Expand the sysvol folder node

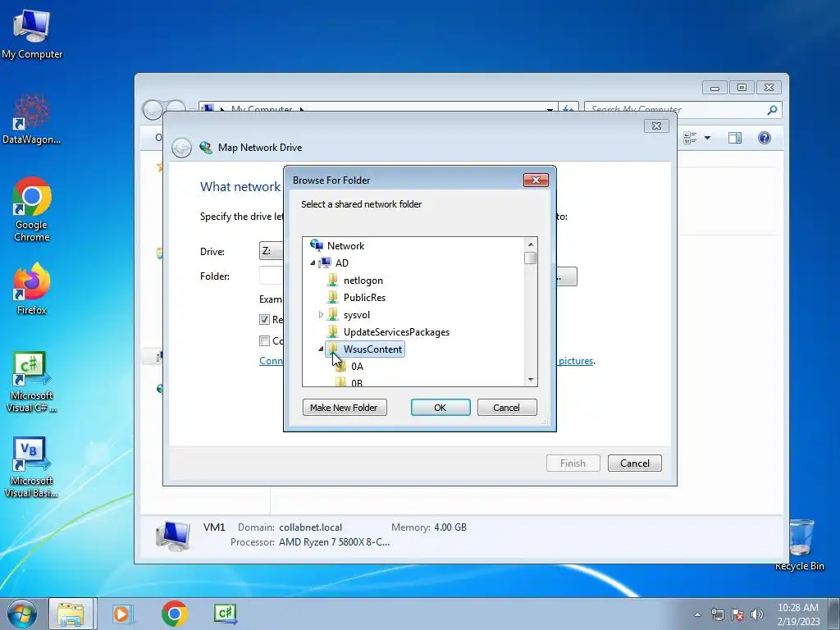point(321,314)
